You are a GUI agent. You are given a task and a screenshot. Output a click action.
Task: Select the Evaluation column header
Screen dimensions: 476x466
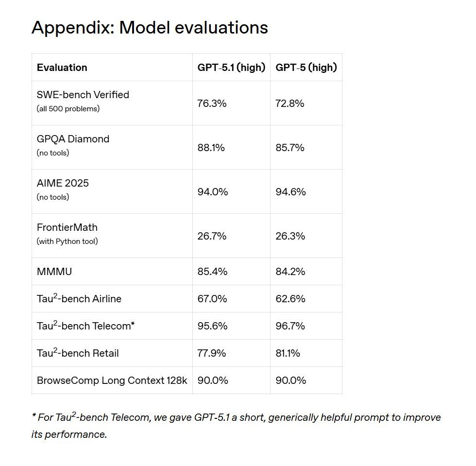tap(62, 68)
